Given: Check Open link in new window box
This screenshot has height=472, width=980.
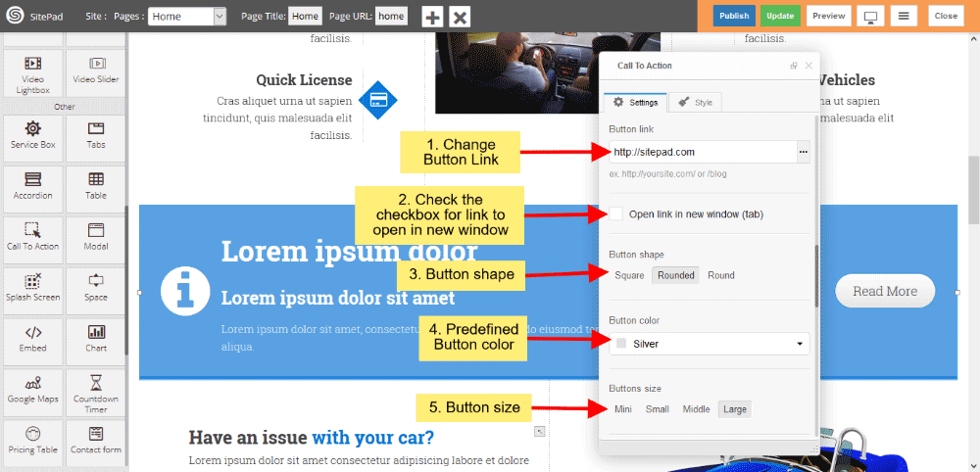Looking at the screenshot, I should pyautogui.click(x=616, y=214).
